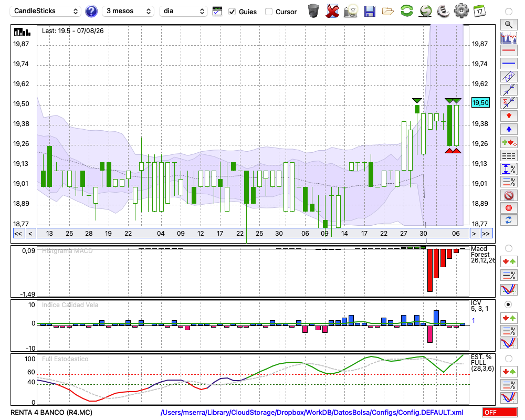Select the Macd Forest panel radio button
Screen dimensions: 525x420
508,248
